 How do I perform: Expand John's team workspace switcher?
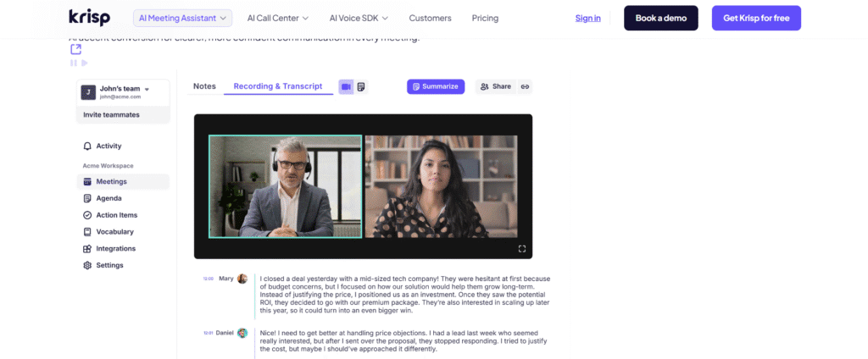click(124, 92)
